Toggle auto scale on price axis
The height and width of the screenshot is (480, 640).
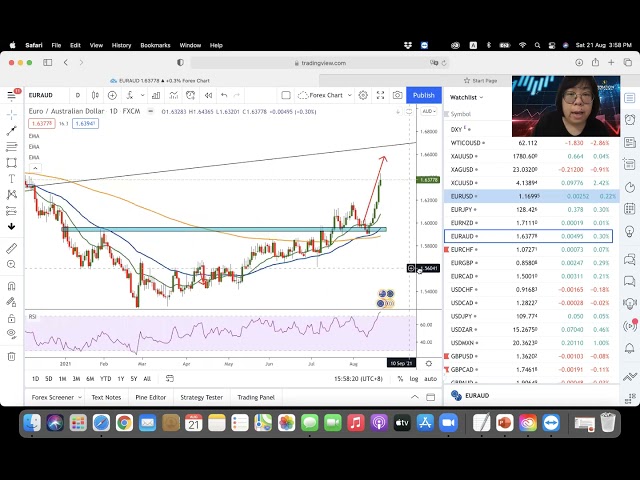pos(431,379)
